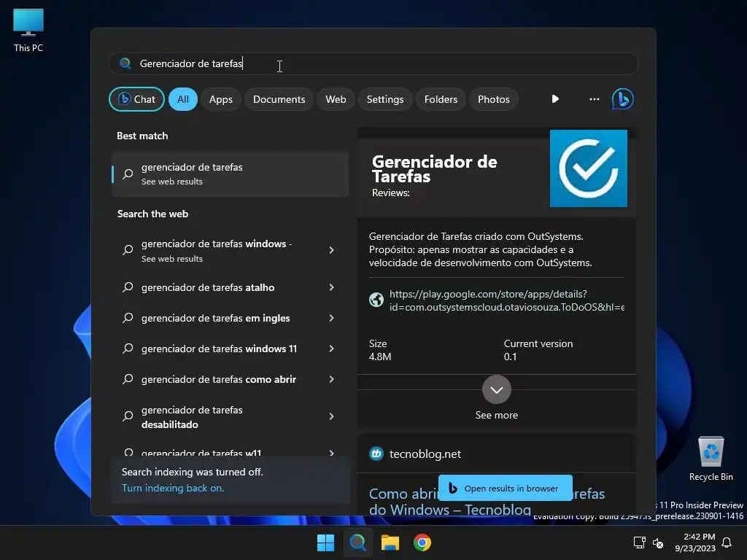Switch to the Chat filter tab
The image size is (747, 560).
(x=136, y=99)
